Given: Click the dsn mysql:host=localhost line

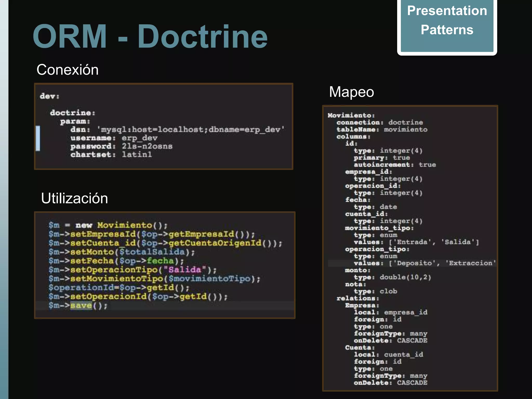Looking at the screenshot, I should click(178, 129).
